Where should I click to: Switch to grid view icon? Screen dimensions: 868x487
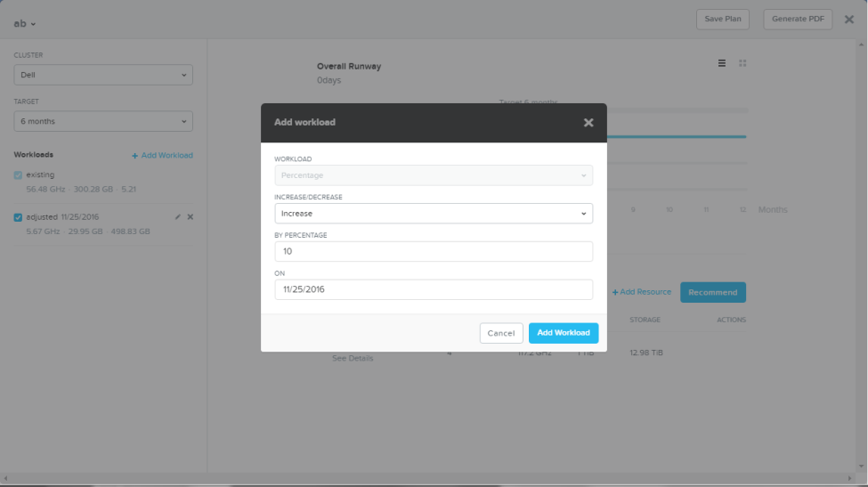(x=742, y=63)
